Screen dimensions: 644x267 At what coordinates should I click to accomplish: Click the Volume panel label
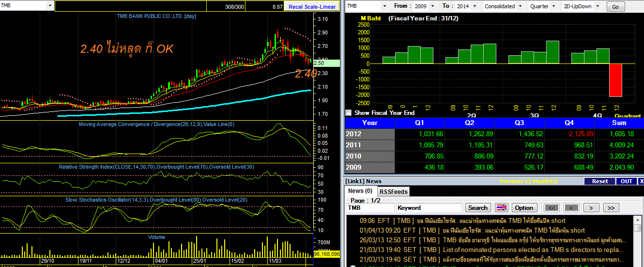coord(156,237)
